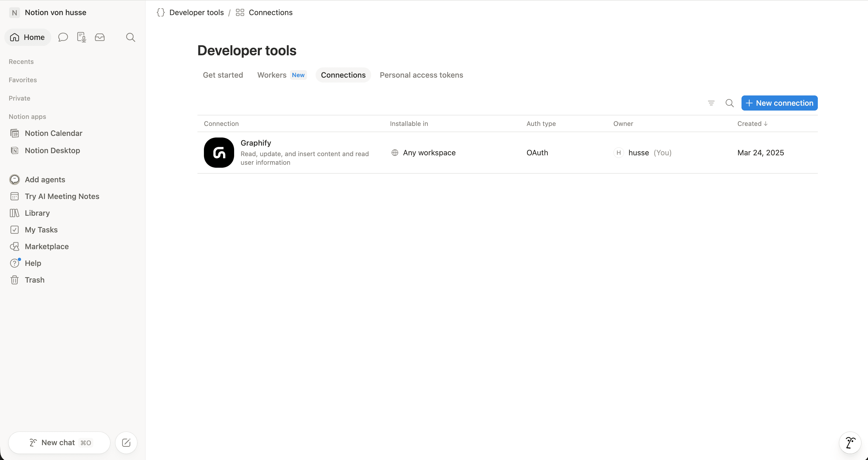Click the N workspace avatar icon
Screen dimensions: 868x460
point(14,13)
